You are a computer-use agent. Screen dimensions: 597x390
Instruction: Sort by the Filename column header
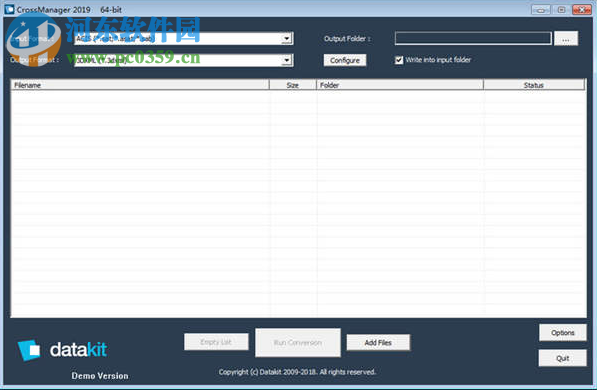(x=140, y=85)
